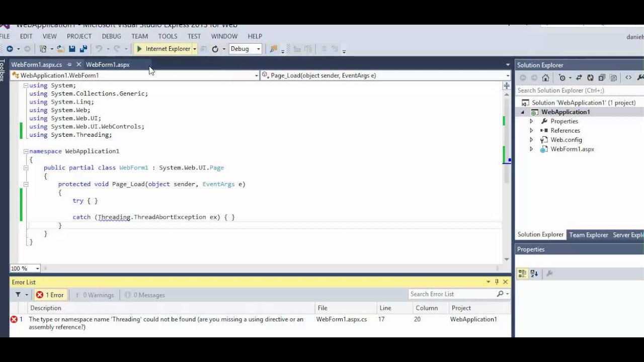The image size is (644, 362).
Task: Start debugging with green play icon
Action: point(139,49)
